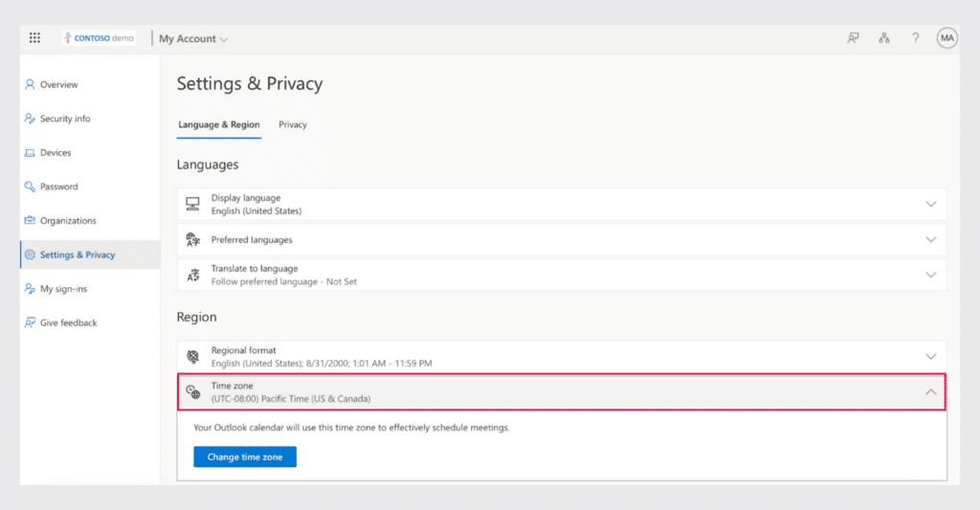Click the Outlook calendar time zone description

pos(351,428)
